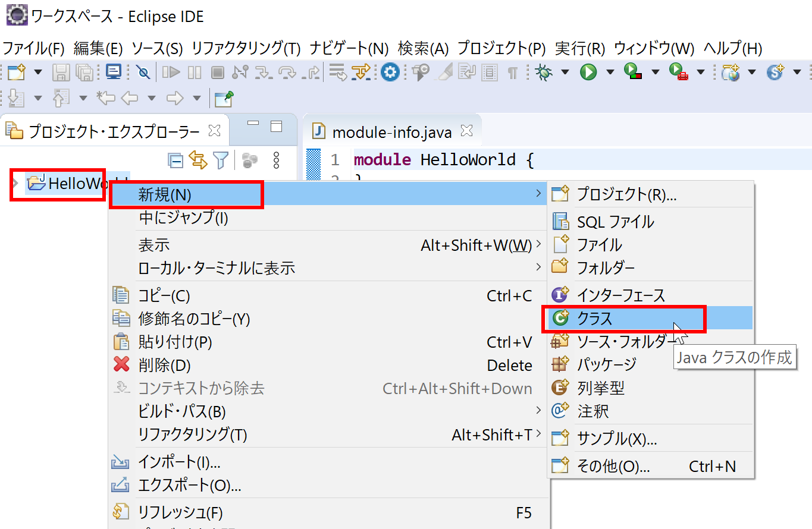Open the ファイル(F) menu
The height and width of the screenshot is (529, 812).
click(x=33, y=48)
